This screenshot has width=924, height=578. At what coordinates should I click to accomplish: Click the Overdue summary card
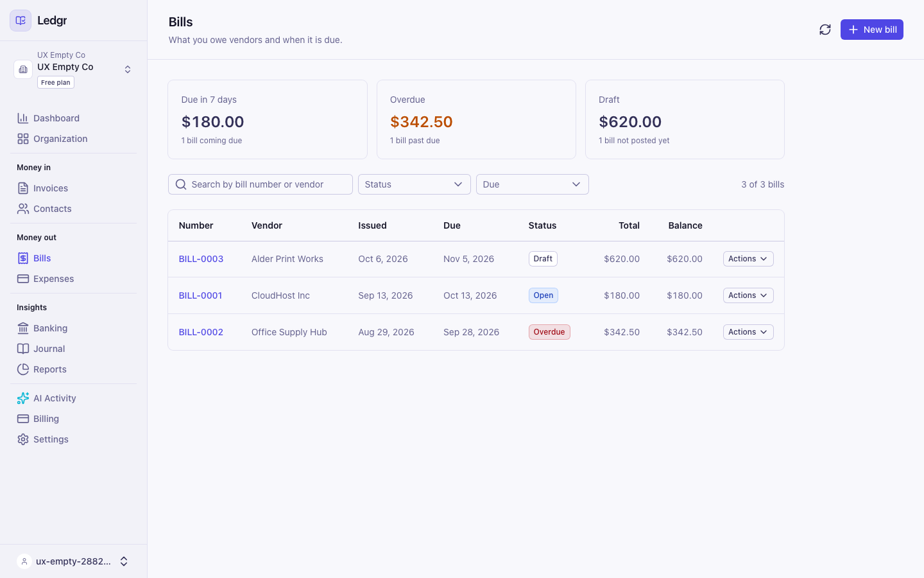point(476,119)
